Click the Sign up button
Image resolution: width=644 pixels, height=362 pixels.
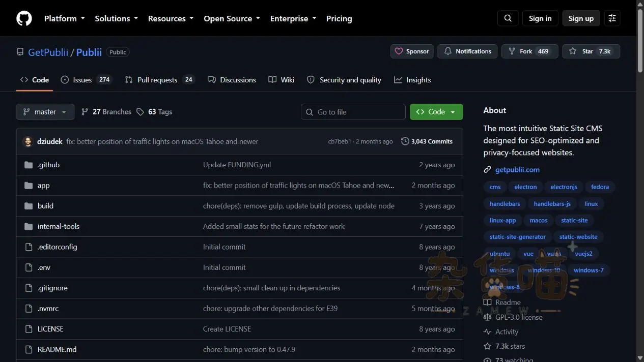[x=581, y=18]
